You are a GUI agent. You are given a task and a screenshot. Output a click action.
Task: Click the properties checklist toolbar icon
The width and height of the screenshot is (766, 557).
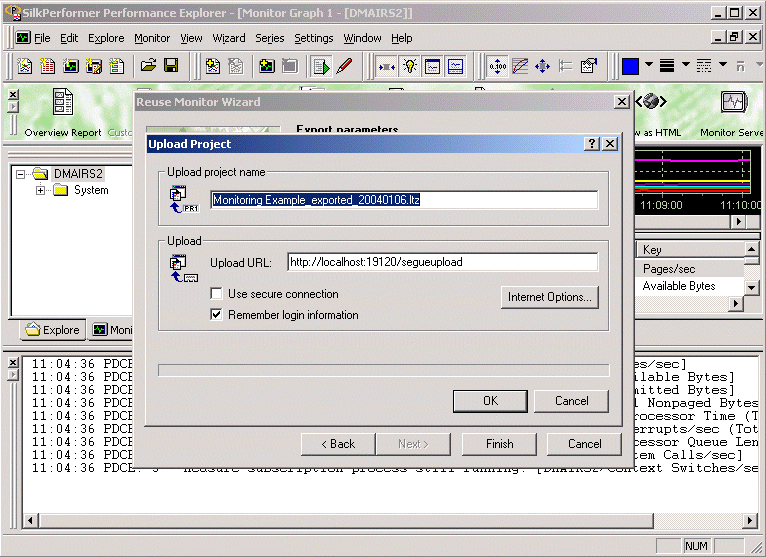pos(588,66)
